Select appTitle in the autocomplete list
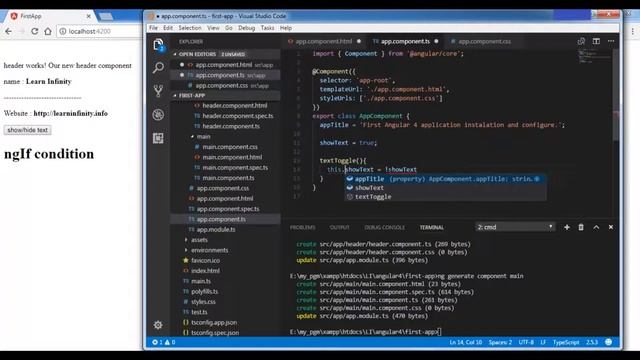 (x=445, y=179)
